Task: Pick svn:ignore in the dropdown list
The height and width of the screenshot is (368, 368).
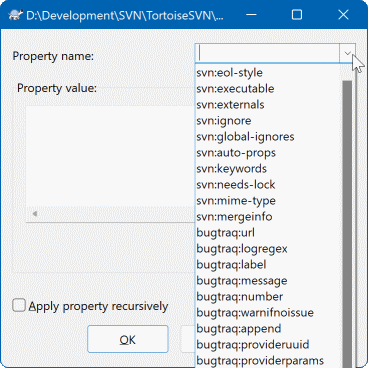Action: tap(269, 121)
